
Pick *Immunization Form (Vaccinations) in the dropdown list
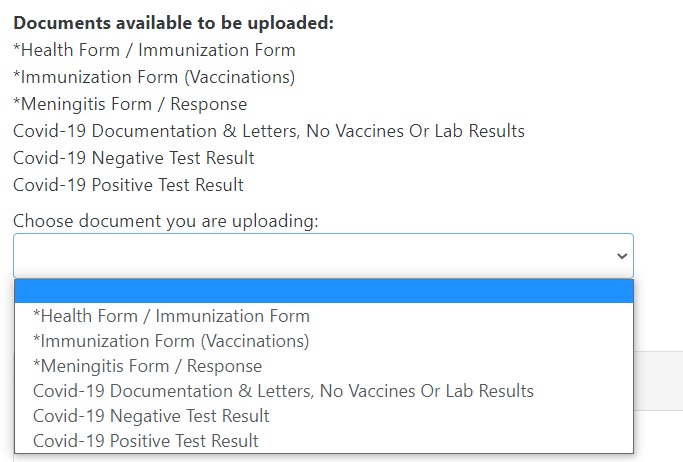[x=171, y=341]
